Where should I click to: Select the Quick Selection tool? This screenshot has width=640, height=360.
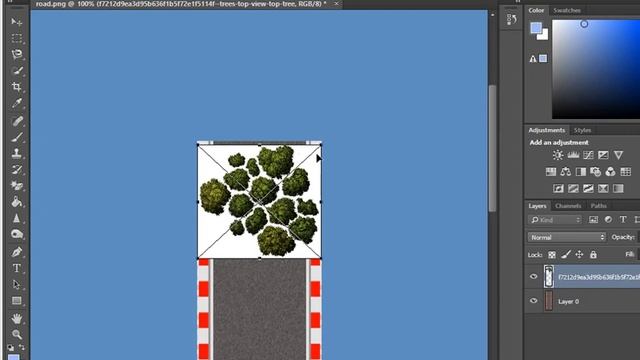tap(16, 71)
